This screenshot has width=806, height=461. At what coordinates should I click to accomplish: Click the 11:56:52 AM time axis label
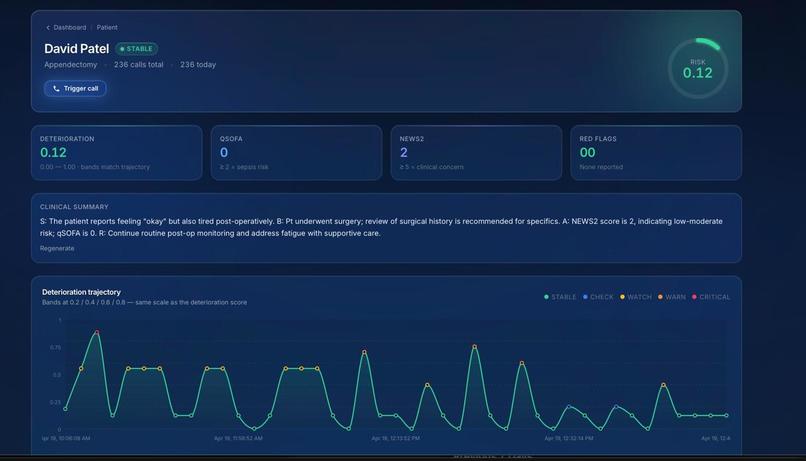pos(238,438)
